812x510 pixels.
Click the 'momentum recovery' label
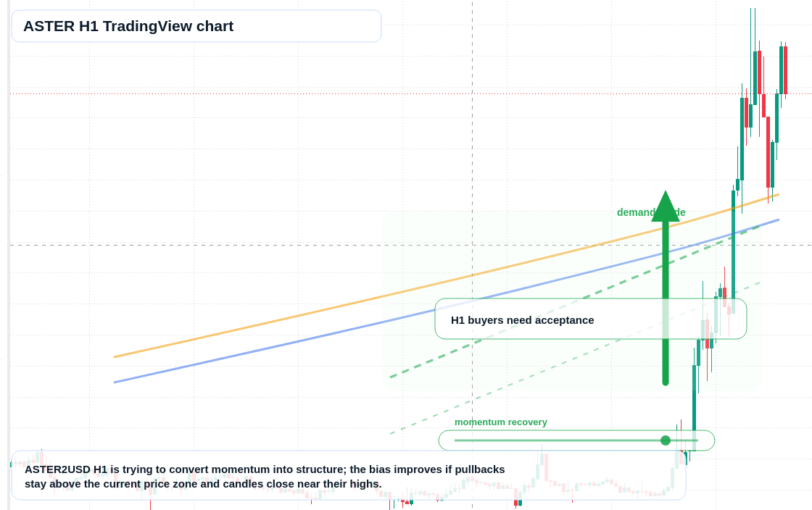point(501,422)
